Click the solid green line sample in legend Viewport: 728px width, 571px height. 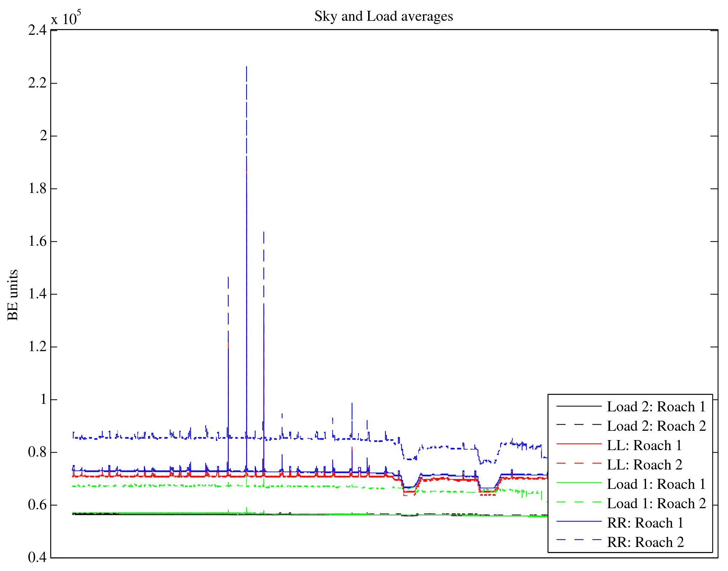pos(578,483)
